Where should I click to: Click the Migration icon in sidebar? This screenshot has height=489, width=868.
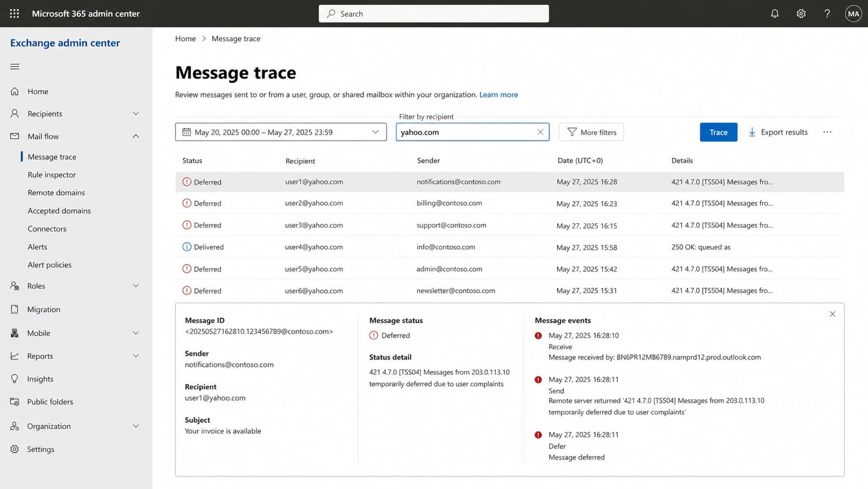[x=15, y=309]
